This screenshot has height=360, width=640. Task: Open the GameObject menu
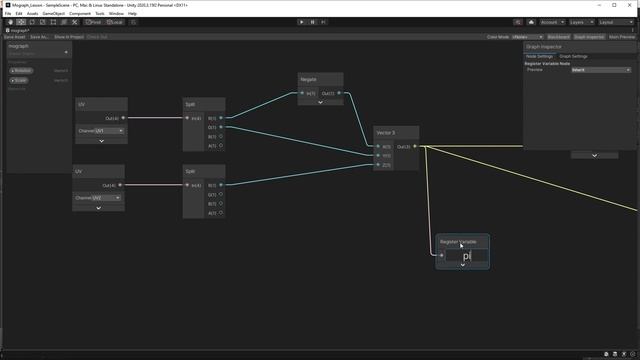(53, 13)
